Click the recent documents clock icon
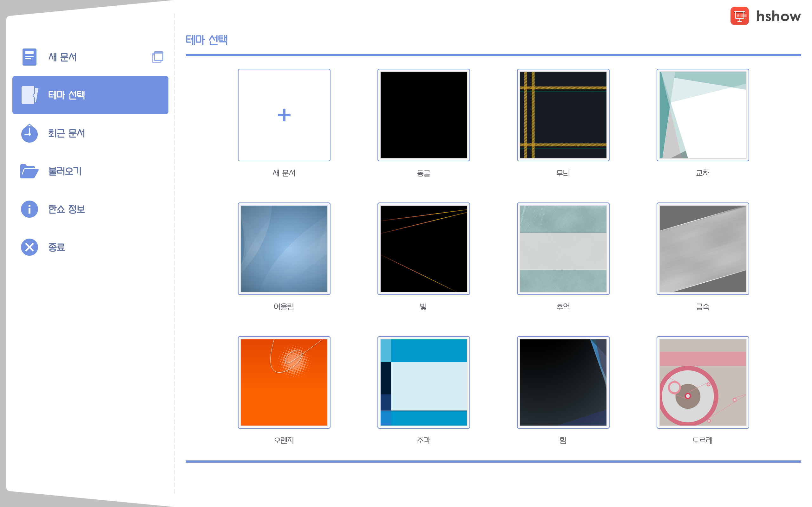812x507 pixels. (29, 133)
